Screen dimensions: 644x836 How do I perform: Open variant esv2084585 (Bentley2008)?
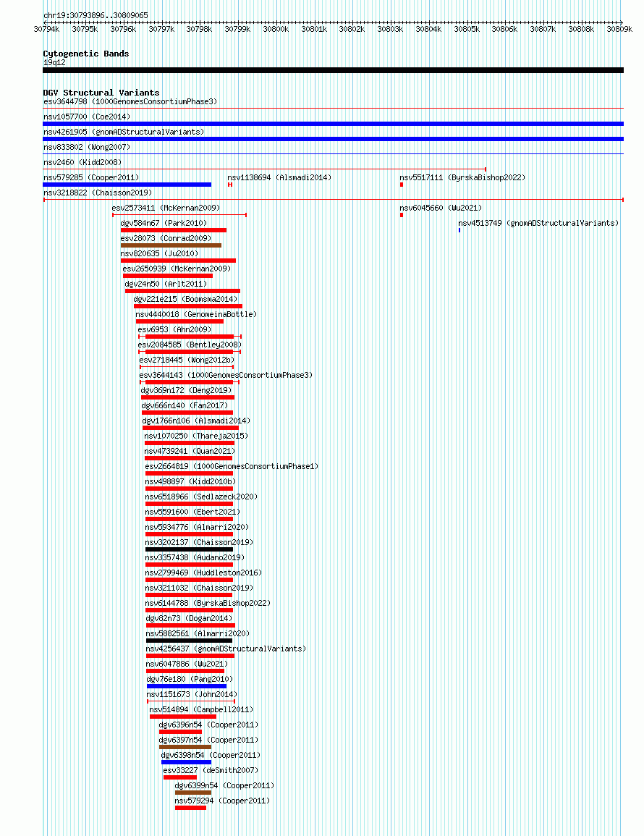(190, 345)
